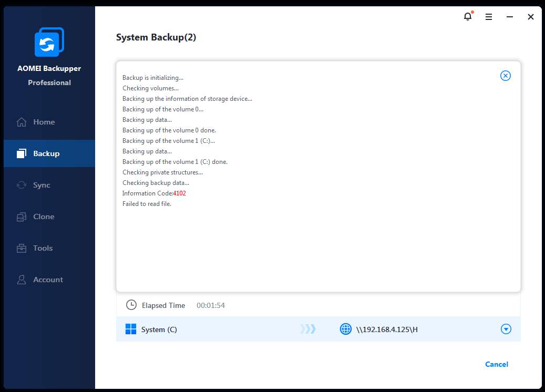The image size is (545, 392).
Task: Click the network globe destination icon
Action: pos(345,329)
